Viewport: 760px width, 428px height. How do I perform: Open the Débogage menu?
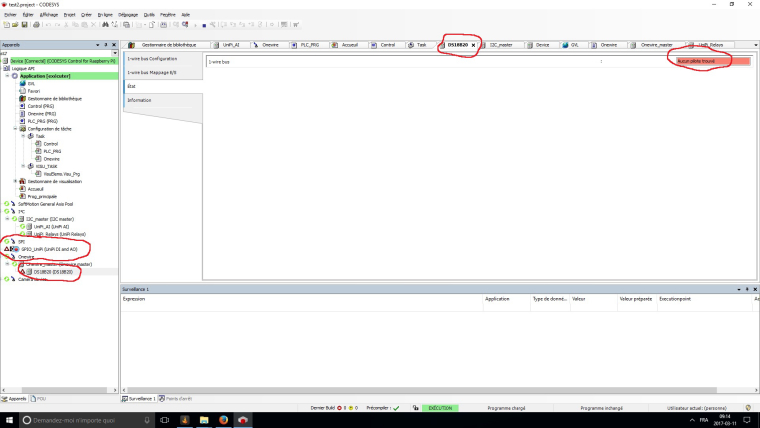tap(128, 15)
